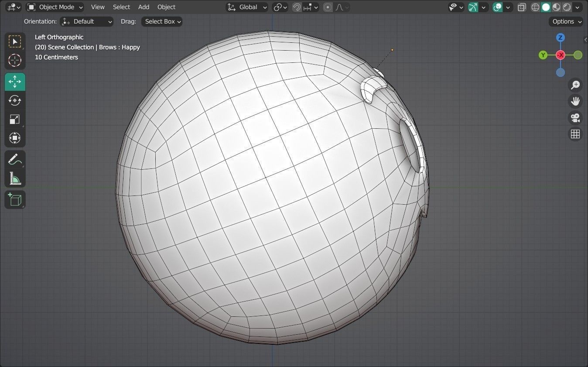Open the Object menu

point(166,7)
